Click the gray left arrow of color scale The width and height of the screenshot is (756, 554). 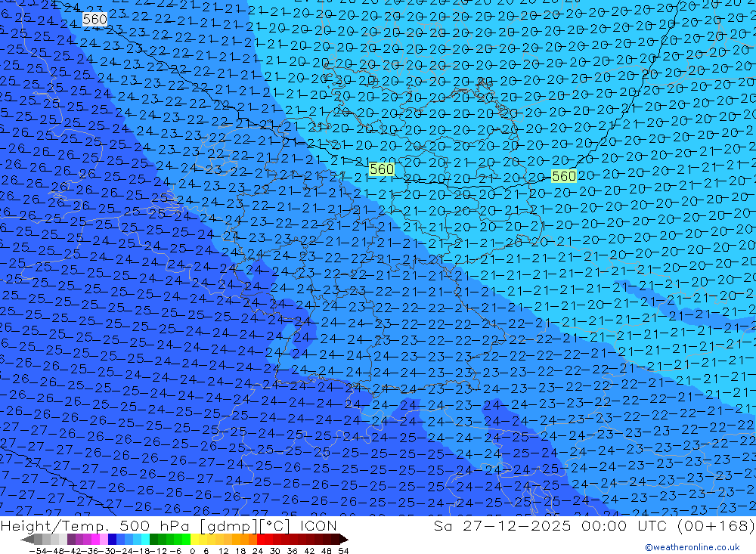click(x=27, y=540)
